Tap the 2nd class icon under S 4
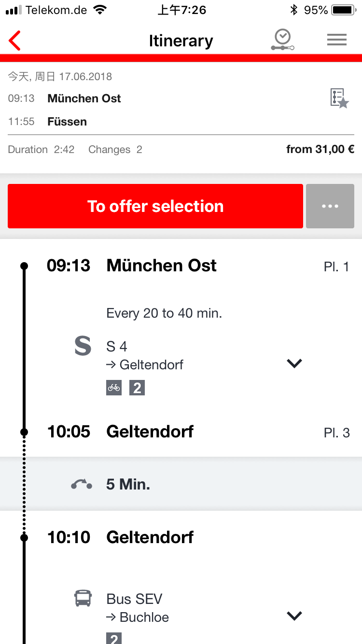This screenshot has width=362, height=644. (137, 388)
